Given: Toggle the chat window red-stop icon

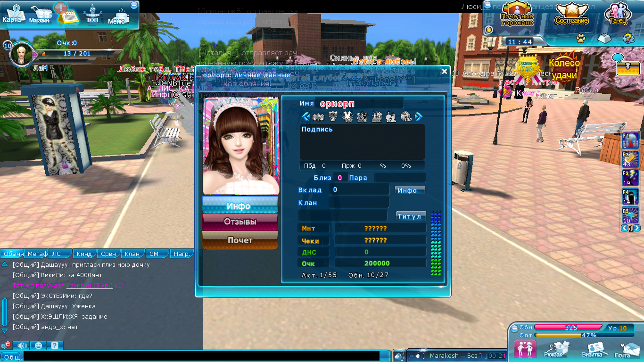Looking at the screenshot, I should 6,346.
